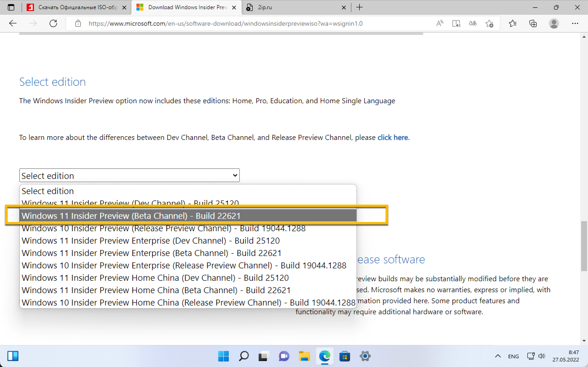Open a new browser tab
This screenshot has height=367, width=588.
(x=359, y=7)
